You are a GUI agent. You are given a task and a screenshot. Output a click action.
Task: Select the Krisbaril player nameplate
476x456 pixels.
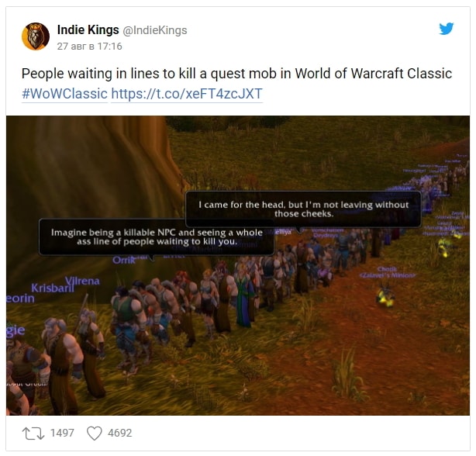[53, 288]
